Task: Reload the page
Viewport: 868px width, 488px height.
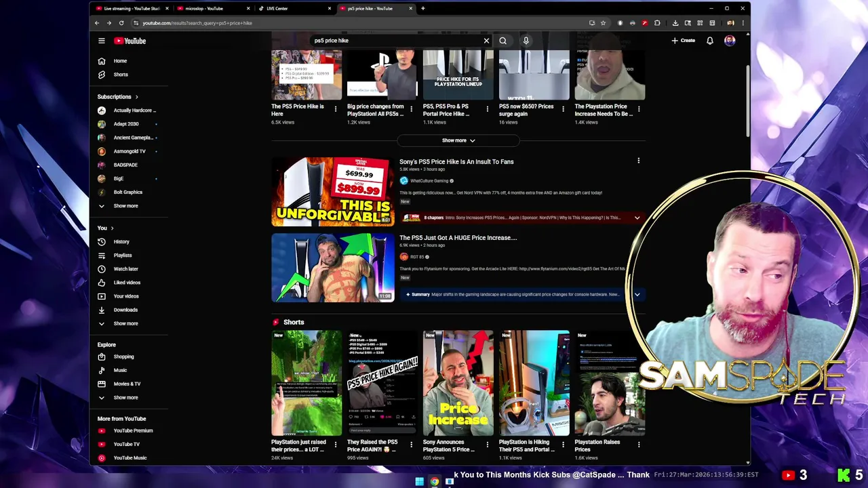Action: pos(121,23)
